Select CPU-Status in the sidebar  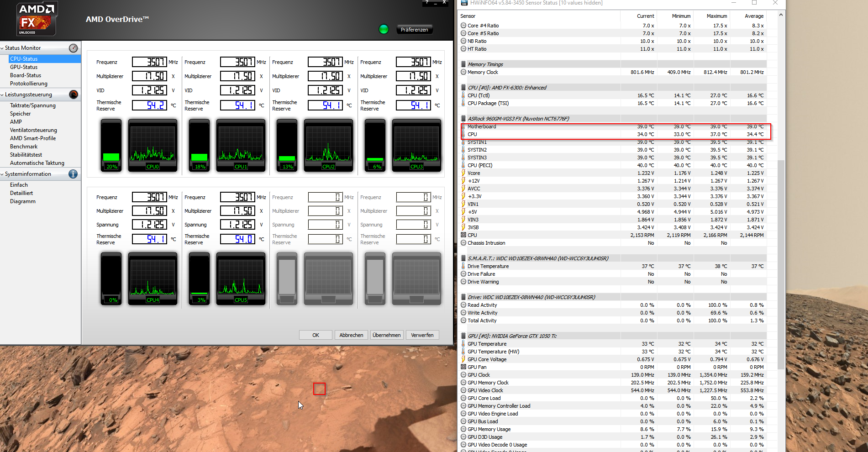point(45,59)
